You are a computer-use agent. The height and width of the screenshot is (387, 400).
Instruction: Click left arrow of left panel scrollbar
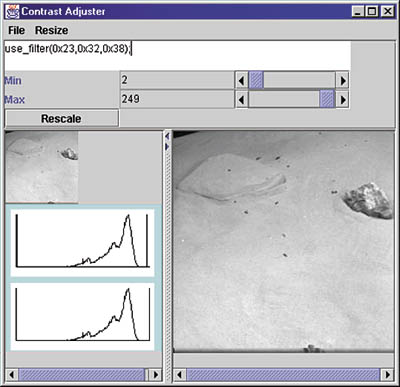pos(12,375)
